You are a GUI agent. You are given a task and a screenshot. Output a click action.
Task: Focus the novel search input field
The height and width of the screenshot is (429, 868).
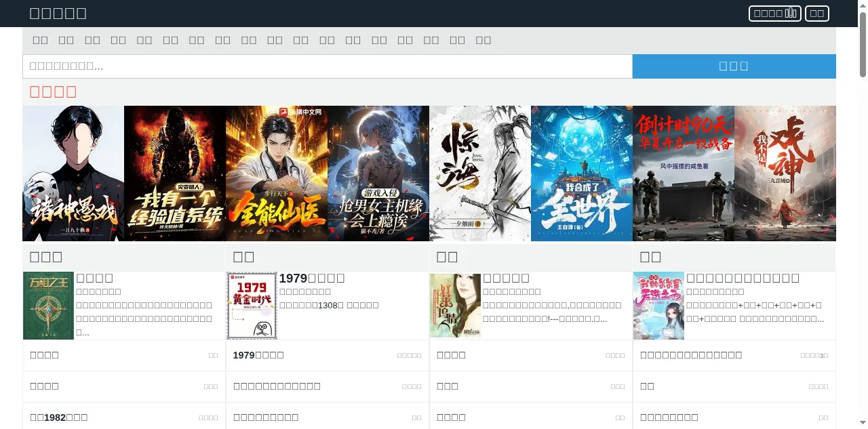[328, 66]
